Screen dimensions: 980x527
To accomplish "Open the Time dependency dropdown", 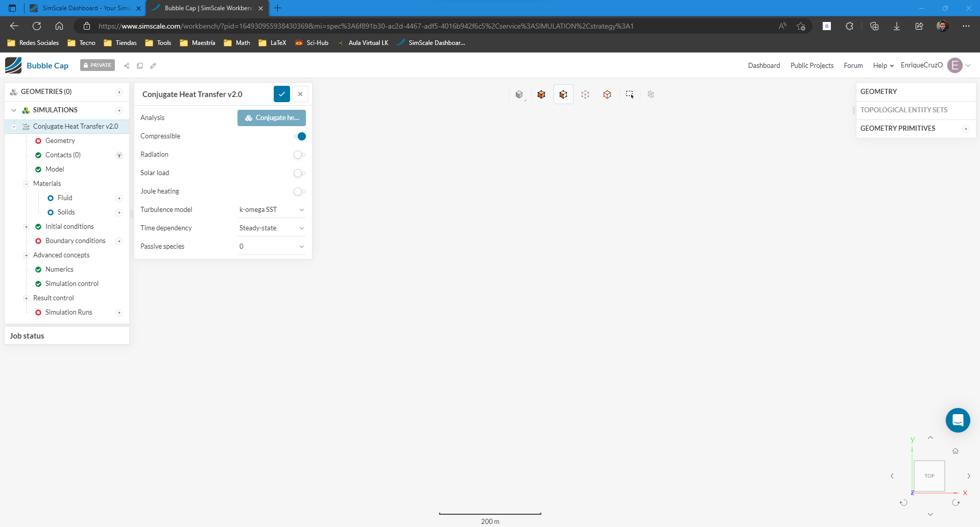I will [272, 228].
